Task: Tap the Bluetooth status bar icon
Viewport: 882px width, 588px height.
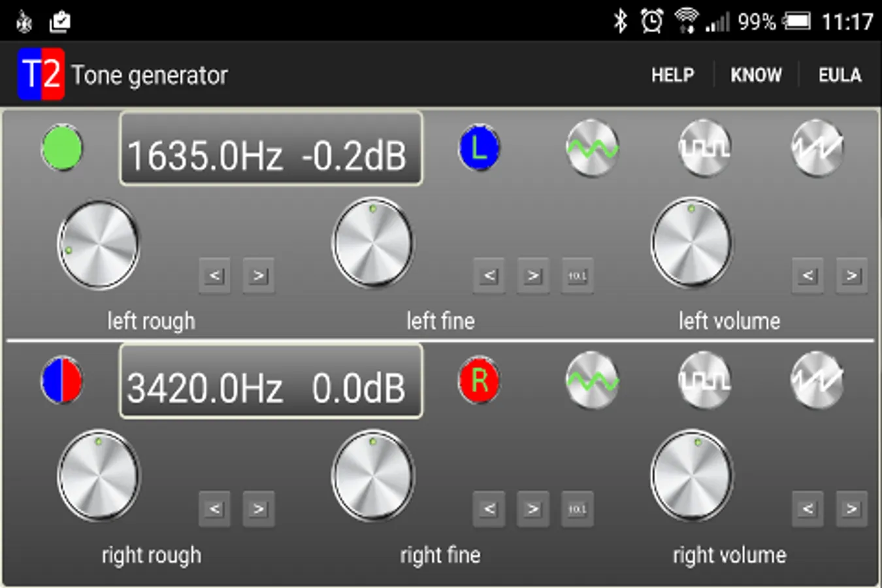Action: pyautogui.click(x=620, y=22)
